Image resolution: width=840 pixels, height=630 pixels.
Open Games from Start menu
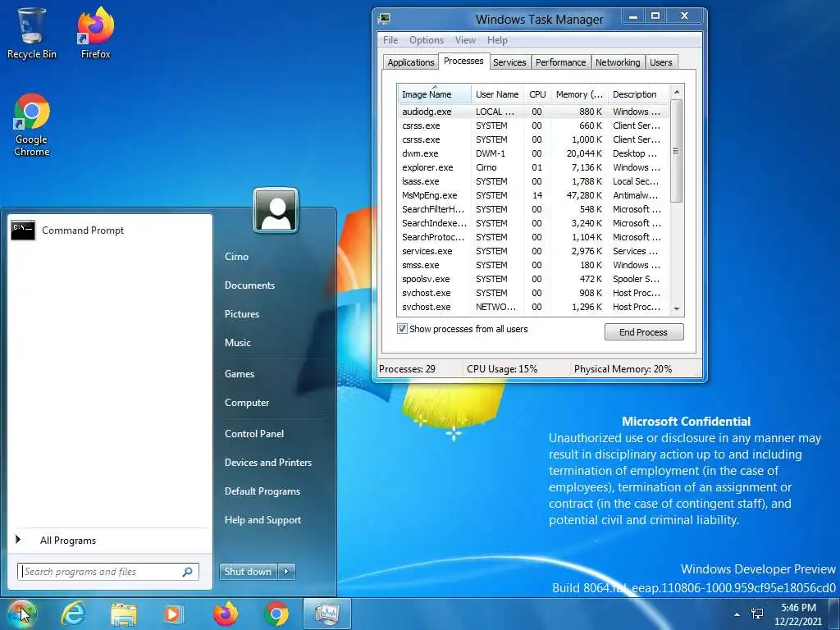coord(240,374)
